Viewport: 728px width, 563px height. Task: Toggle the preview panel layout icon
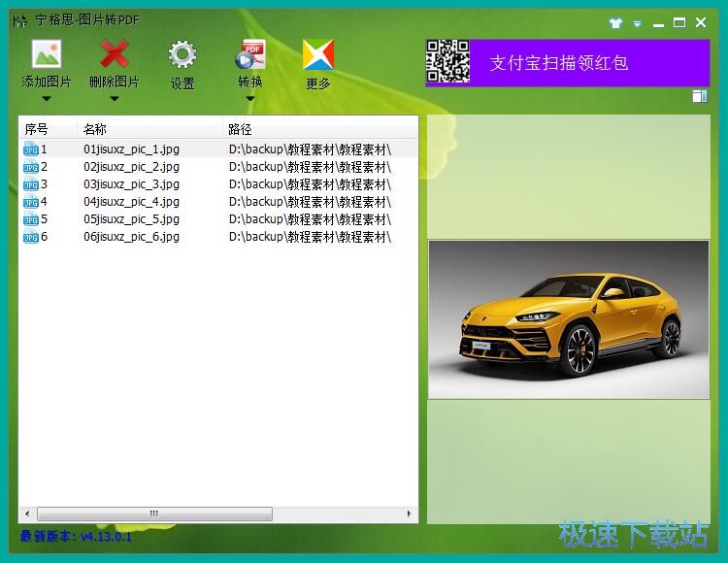point(700,96)
